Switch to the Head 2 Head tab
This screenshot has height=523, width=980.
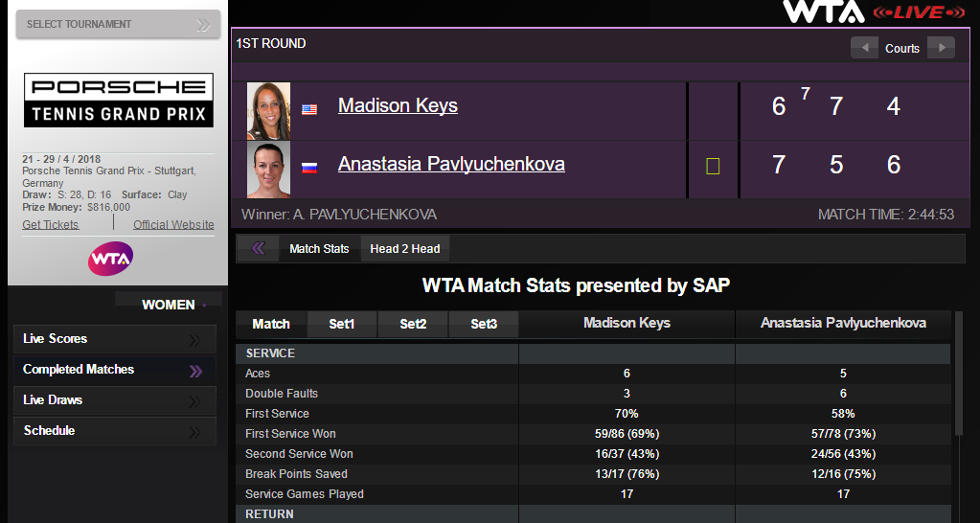coord(405,249)
